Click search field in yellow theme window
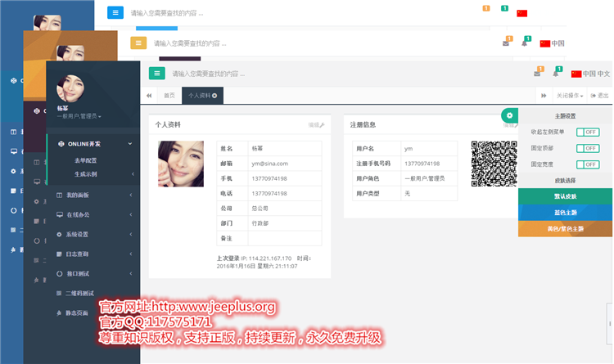Image resolution: width=614 pixels, height=364 pixels. [190, 43]
